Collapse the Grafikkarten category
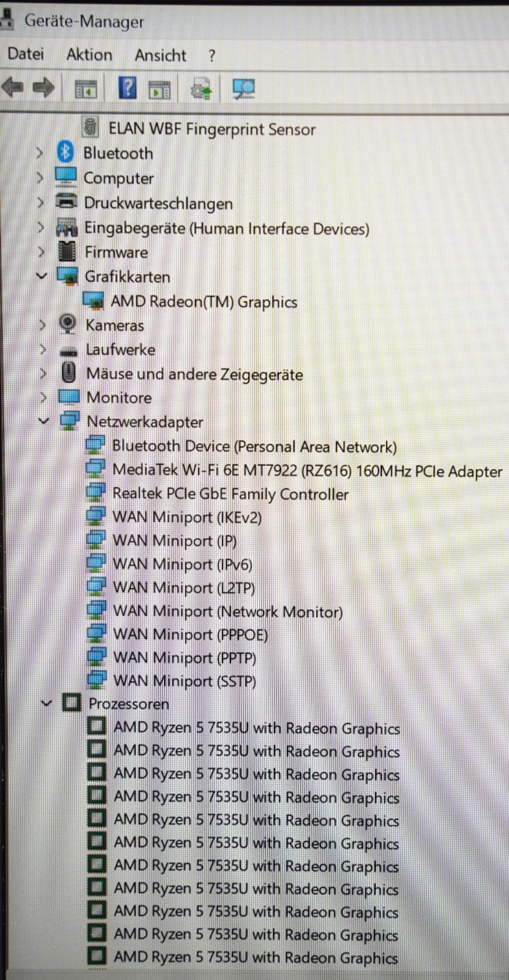The image size is (509, 980). pyautogui.click(x=42, y=276)
